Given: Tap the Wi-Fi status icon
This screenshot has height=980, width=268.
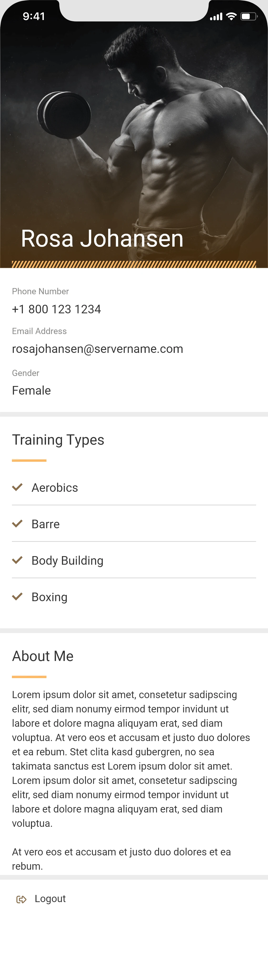Looking at the screenshot, I should [231, 16].
